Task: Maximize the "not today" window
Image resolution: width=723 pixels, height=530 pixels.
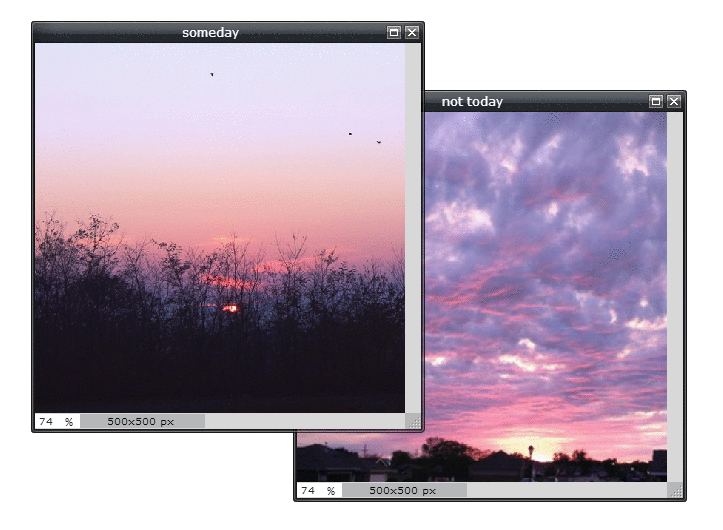Action: pyautogui.click(x=656, y=101)
